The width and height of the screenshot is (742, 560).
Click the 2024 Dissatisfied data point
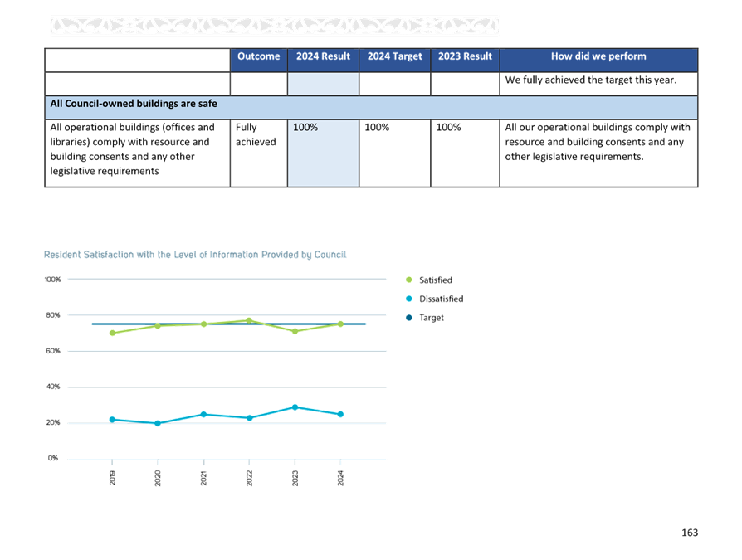coord(340,414)
